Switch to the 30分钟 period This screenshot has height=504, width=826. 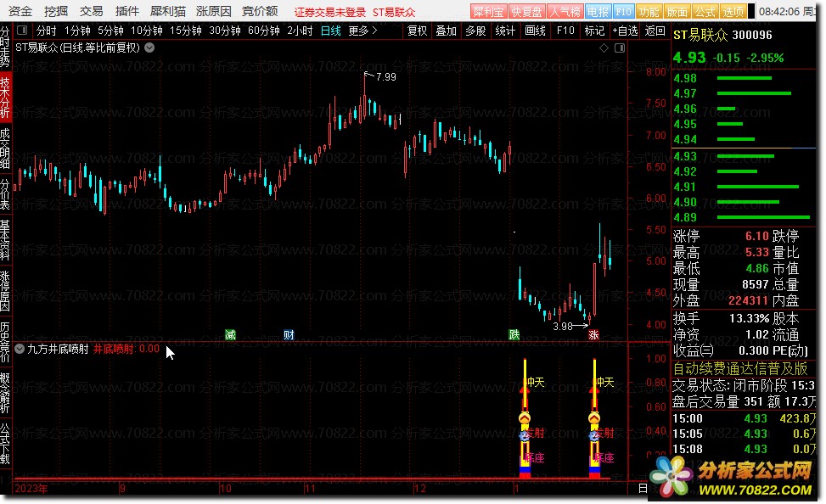point(225,31)
